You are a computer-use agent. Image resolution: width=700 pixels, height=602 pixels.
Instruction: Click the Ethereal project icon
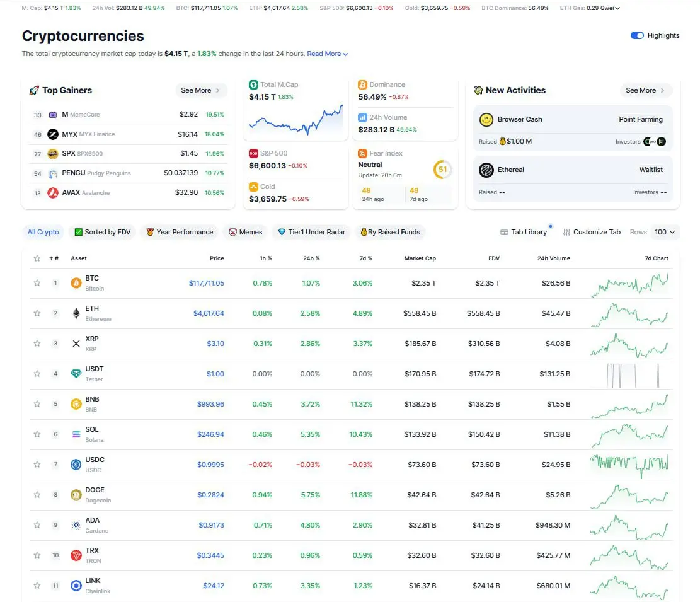click(486, 170)
